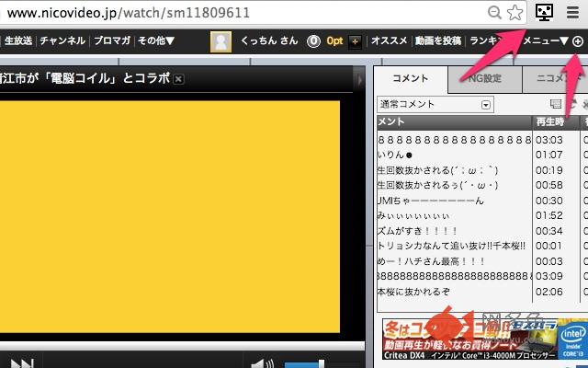Click the 02:06 playback time cell
This screenshot has height=368, width=588.
pos(549,292)
